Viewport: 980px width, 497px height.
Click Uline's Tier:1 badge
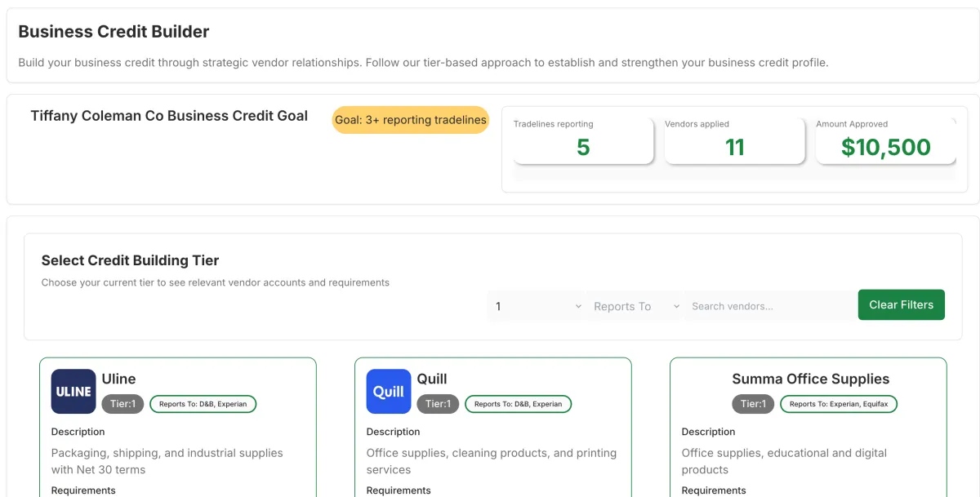[122, 404]
